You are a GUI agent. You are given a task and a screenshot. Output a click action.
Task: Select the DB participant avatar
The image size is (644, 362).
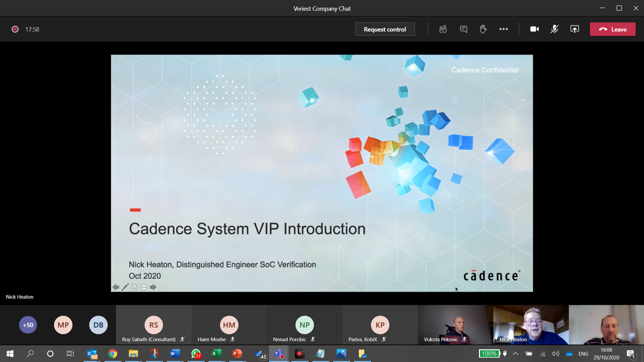pos(99,325)
